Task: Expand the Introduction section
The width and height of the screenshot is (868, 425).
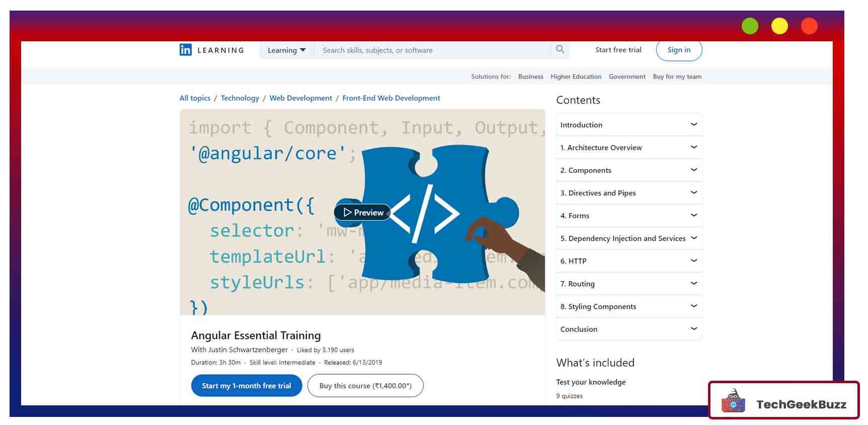Action: coord(628,125)
